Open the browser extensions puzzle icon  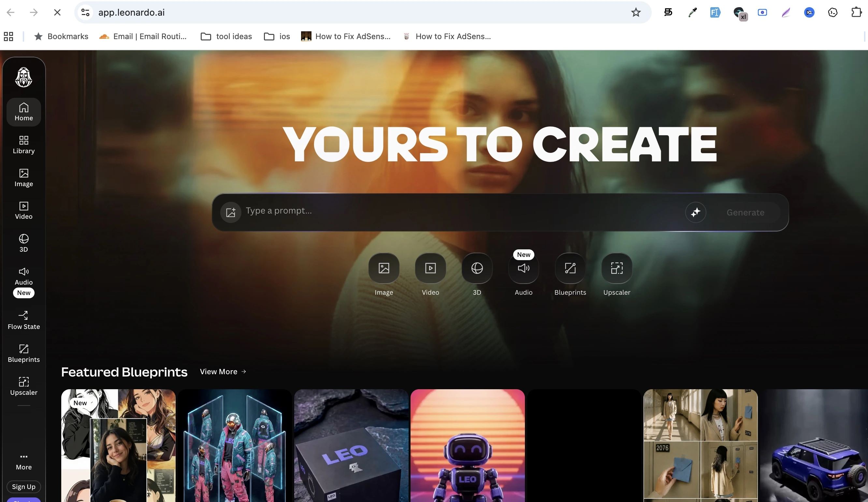(x=856, y=12)
